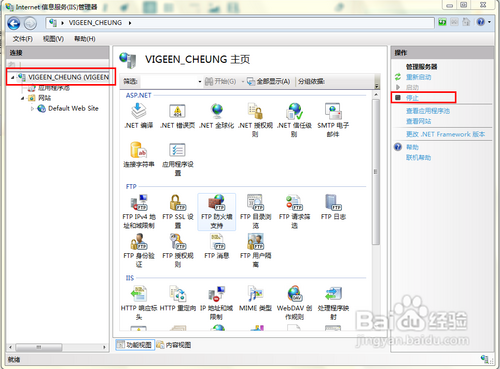Open the .NET 错误页 feature icon
Viewport: 500px width, 369px height.
178,116
